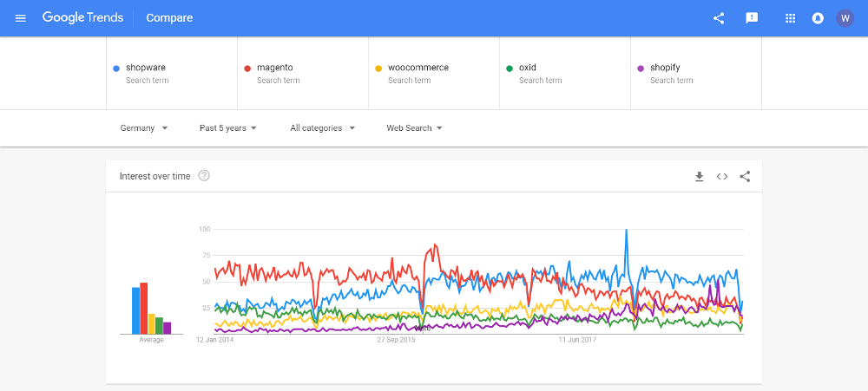Show help for Interest over time
This screenshot has height=391, width=868.
[204, 176]
